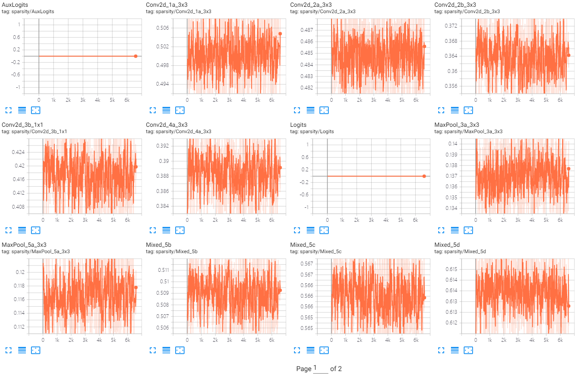Fit MaxPool_3a_3x3 chart to data
Screen dimensions: 588x377
[468, 230]
